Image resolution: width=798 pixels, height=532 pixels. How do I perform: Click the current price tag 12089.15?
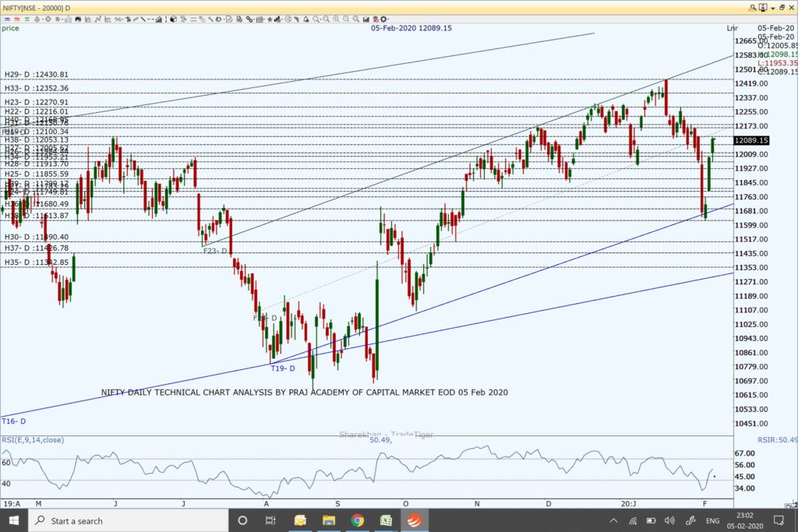(751, 140)
